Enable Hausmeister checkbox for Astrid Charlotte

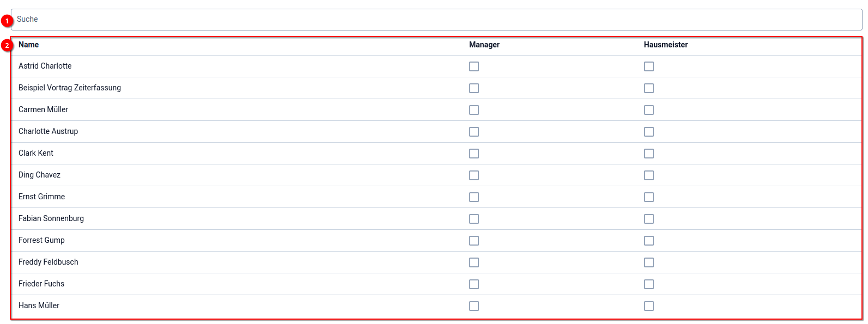(649, 66)
